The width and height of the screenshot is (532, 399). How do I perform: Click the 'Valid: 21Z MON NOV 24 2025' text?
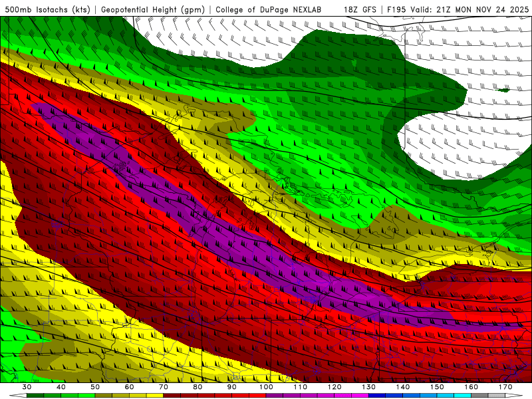click(x=469, y=10)
